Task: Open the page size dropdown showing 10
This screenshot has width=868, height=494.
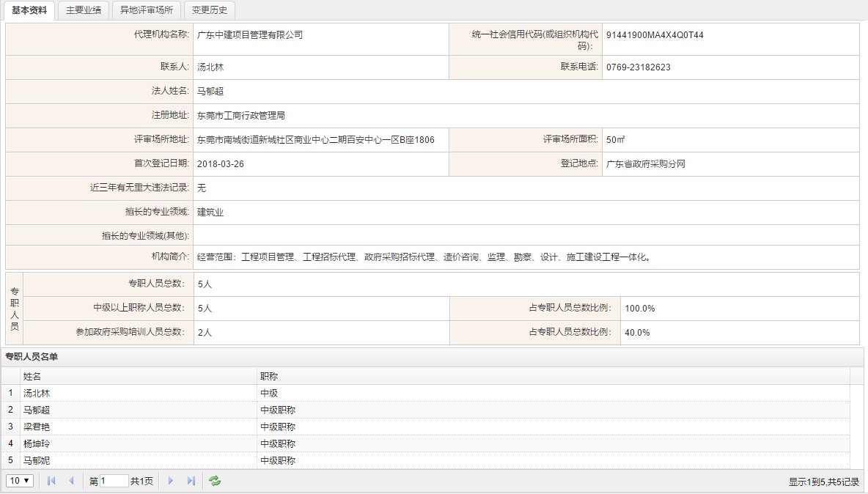Action: click(x=20, y=481)
